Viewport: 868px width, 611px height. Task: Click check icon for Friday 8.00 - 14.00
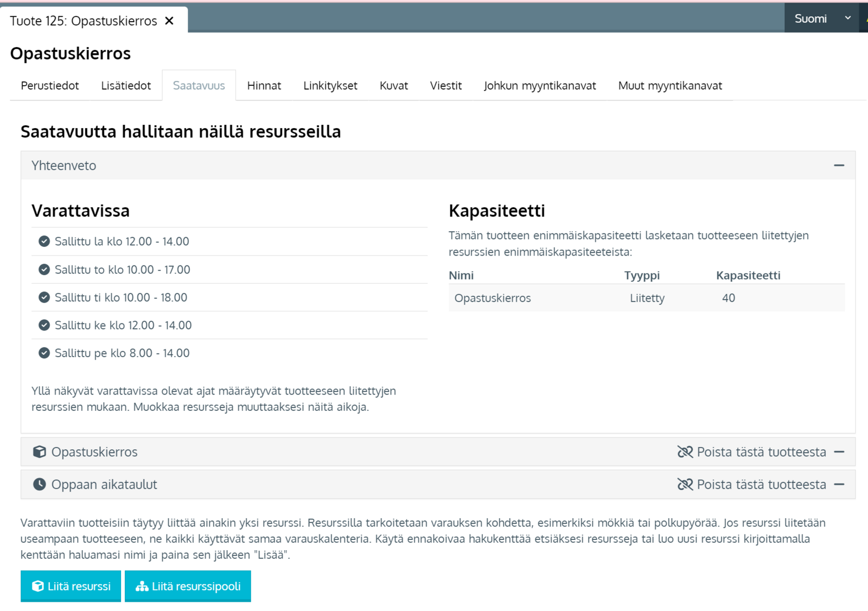[x=44, y=353]
